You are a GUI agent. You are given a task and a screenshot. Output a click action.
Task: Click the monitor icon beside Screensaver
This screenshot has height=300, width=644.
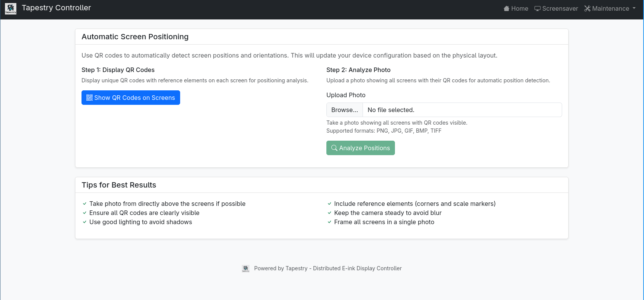pos(537,8)
